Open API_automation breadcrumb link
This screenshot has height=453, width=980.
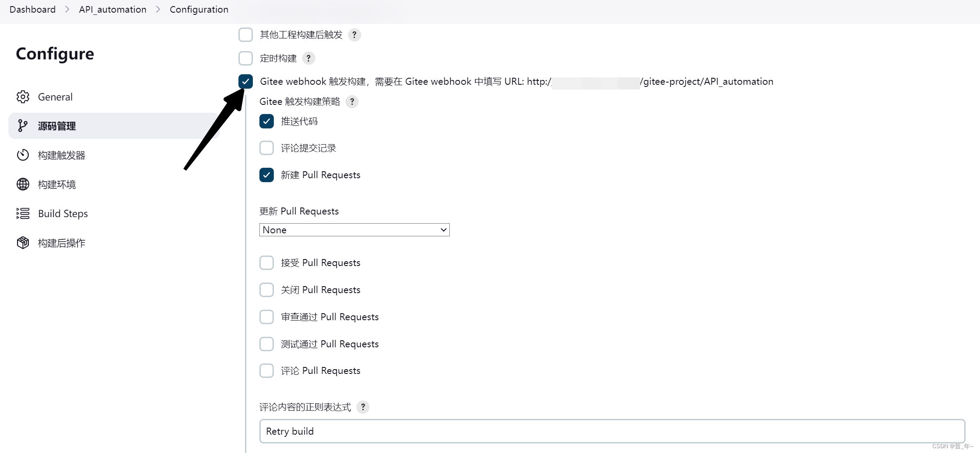(x=113, y=10)
